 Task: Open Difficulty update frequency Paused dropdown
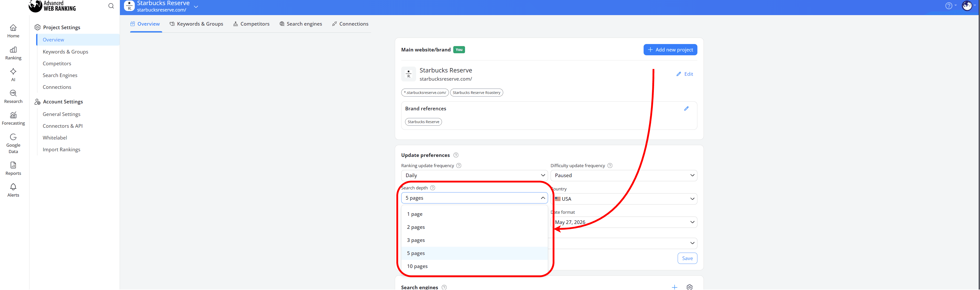pyautogui.click(x=624, y=175)
